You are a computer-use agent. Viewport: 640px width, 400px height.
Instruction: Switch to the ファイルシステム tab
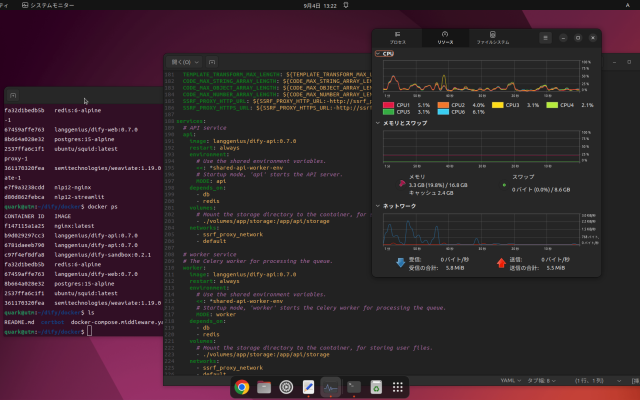(x=493, y=38)
